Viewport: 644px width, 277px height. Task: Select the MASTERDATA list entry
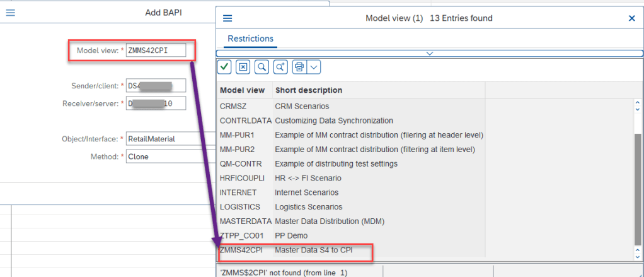(x=245, y=221)
